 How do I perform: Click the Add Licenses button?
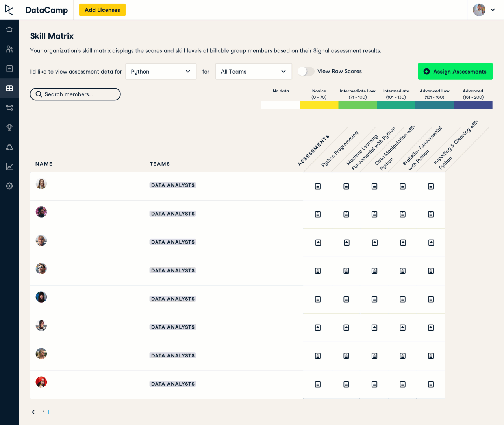coord(102,10)
